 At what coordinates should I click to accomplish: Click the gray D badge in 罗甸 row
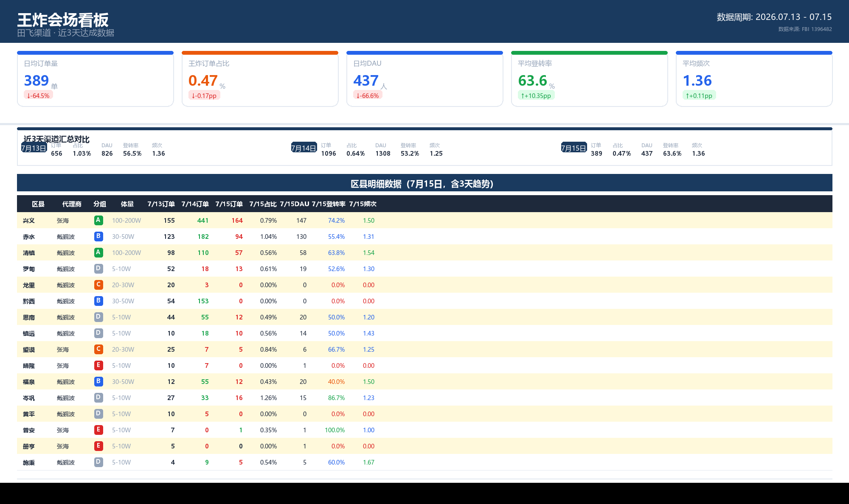point(98,269)
